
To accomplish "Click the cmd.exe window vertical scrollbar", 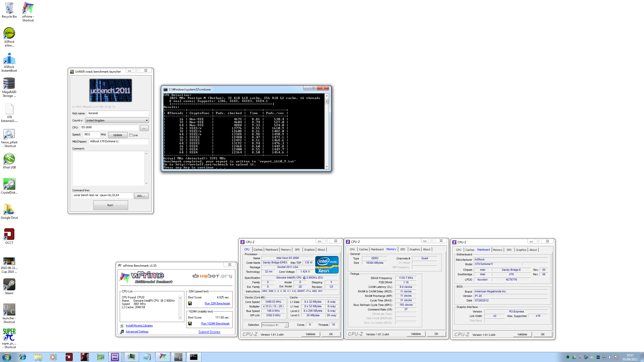I will click(327, 131).
